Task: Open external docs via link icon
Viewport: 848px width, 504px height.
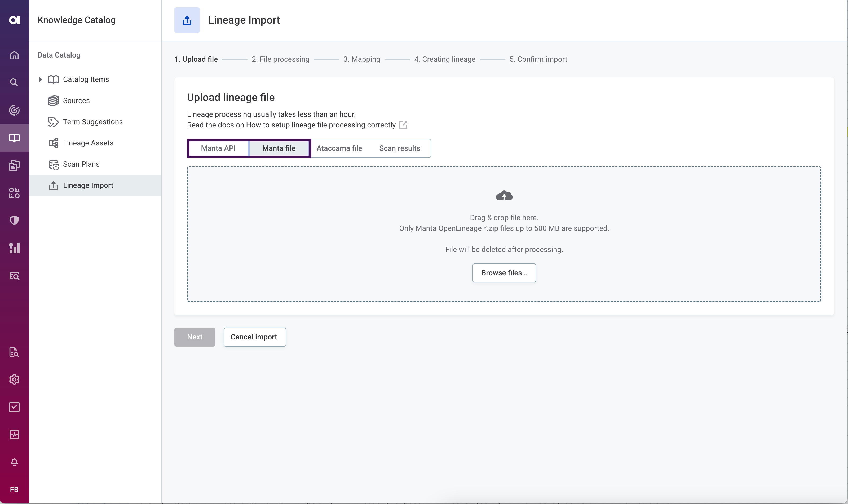Action: [403, 125]
